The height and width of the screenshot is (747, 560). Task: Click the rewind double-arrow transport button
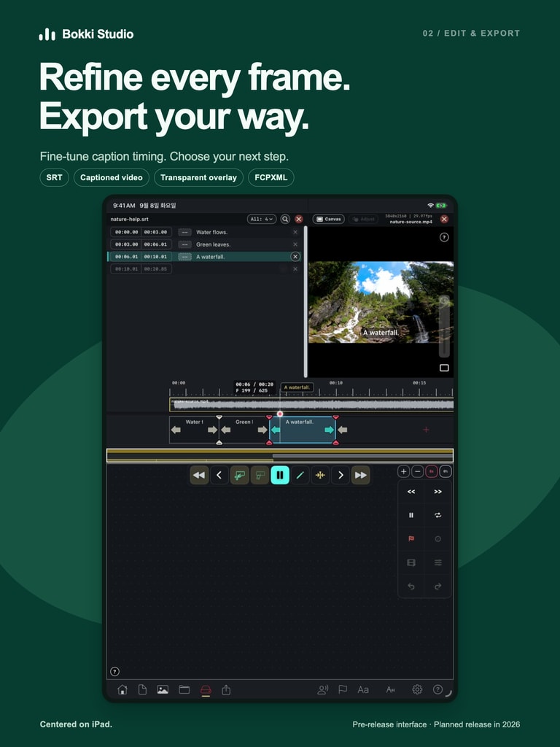199,475
